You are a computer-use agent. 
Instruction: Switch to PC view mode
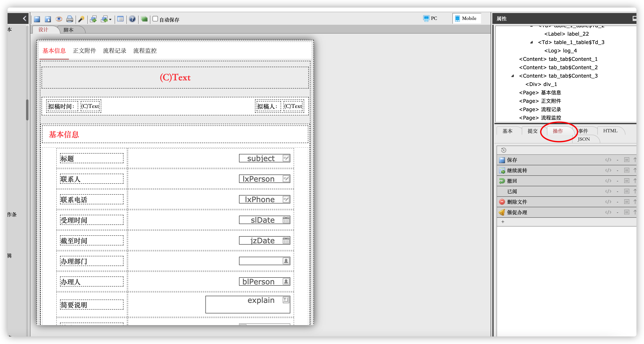430,18
